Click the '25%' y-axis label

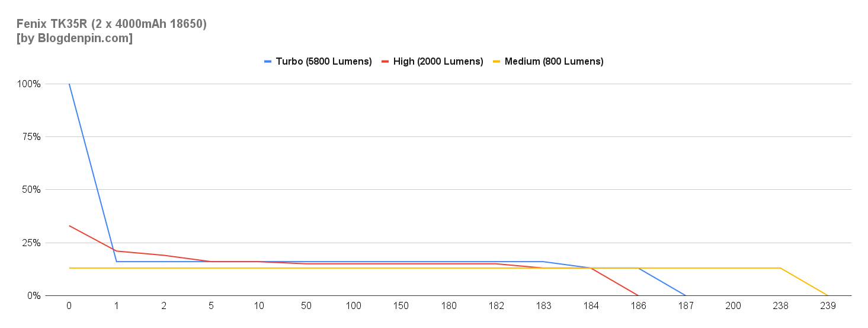pos(32,243)
